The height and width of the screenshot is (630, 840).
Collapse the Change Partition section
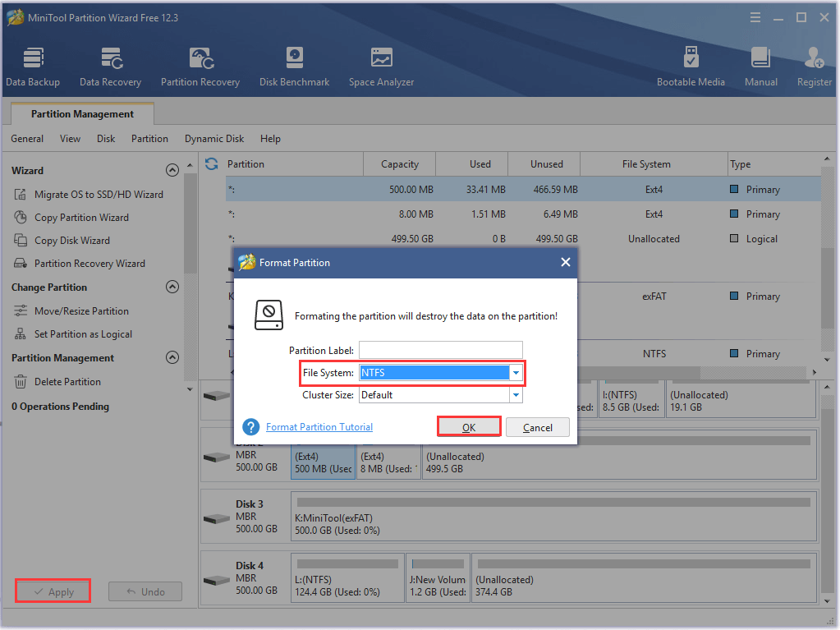(172, 287)
